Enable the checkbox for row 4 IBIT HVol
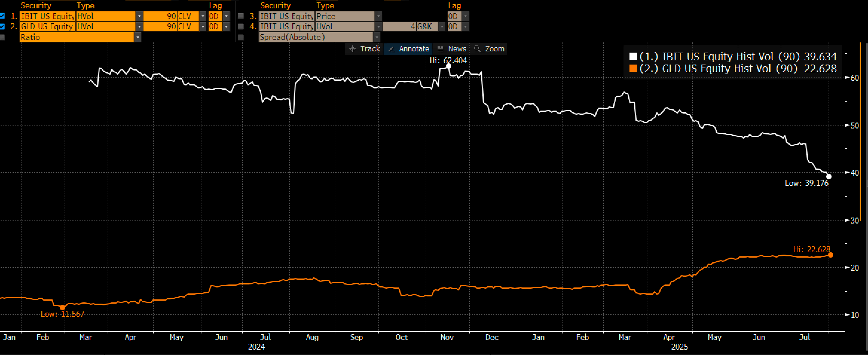 (x=241, y=26)
